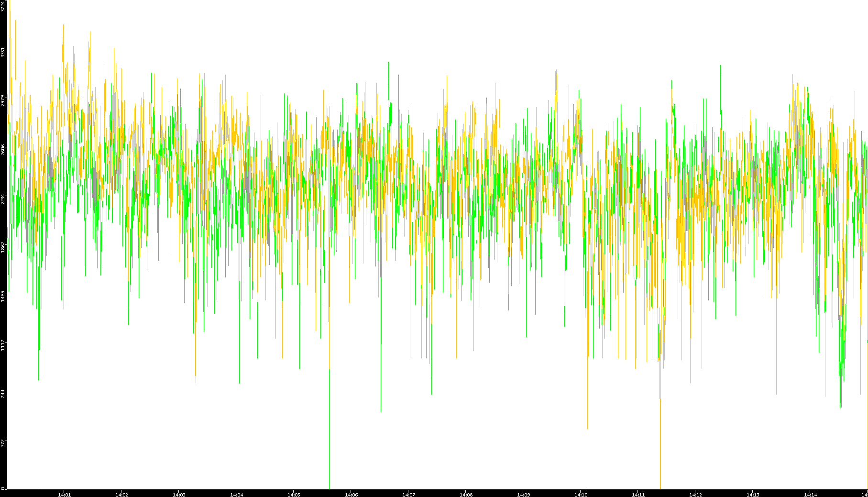Screen dimensions: 868x497
Task: Click the 14:14 time axis label
Action: (810, 495)
